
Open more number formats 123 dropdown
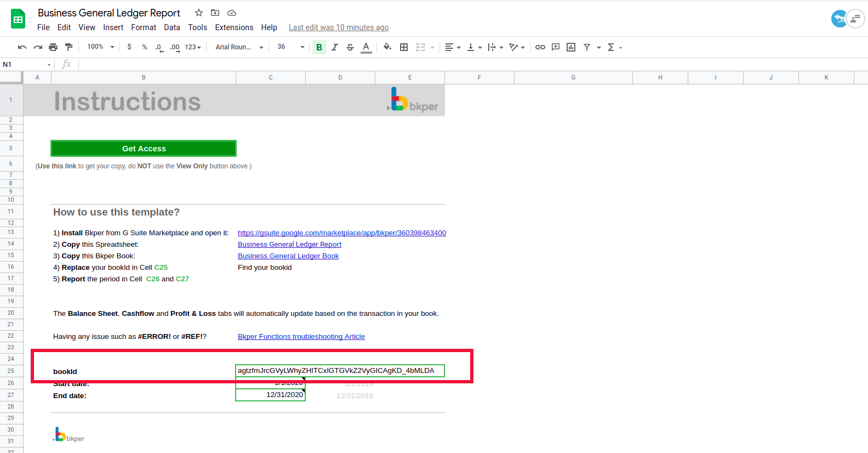click(193, 47)
